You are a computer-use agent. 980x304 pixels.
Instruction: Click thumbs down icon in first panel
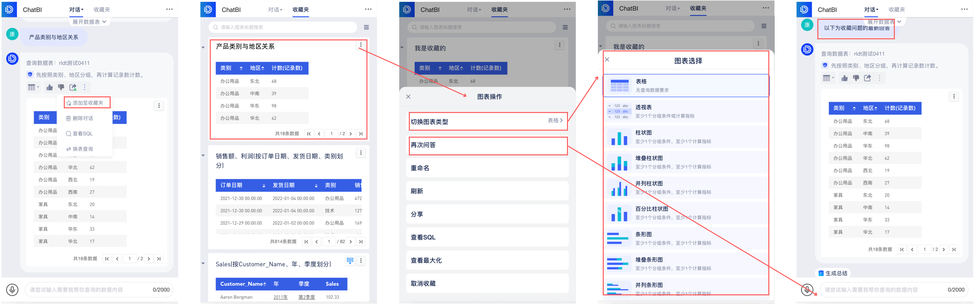click(x=61, y=87)
